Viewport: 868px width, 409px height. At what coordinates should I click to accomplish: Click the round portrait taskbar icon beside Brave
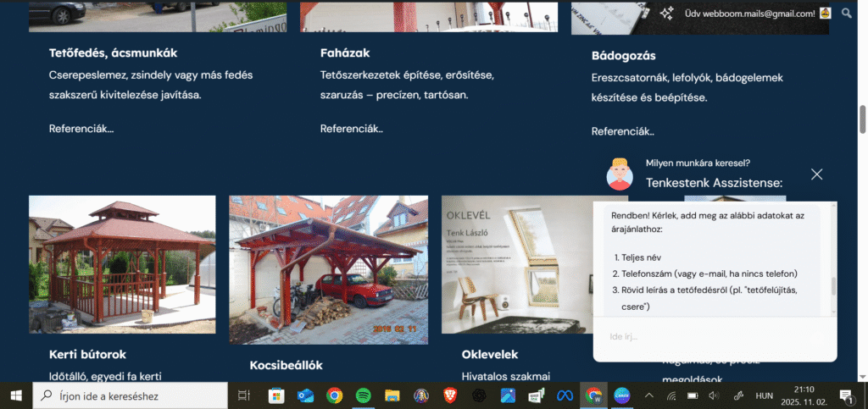(x=421, y=395)
